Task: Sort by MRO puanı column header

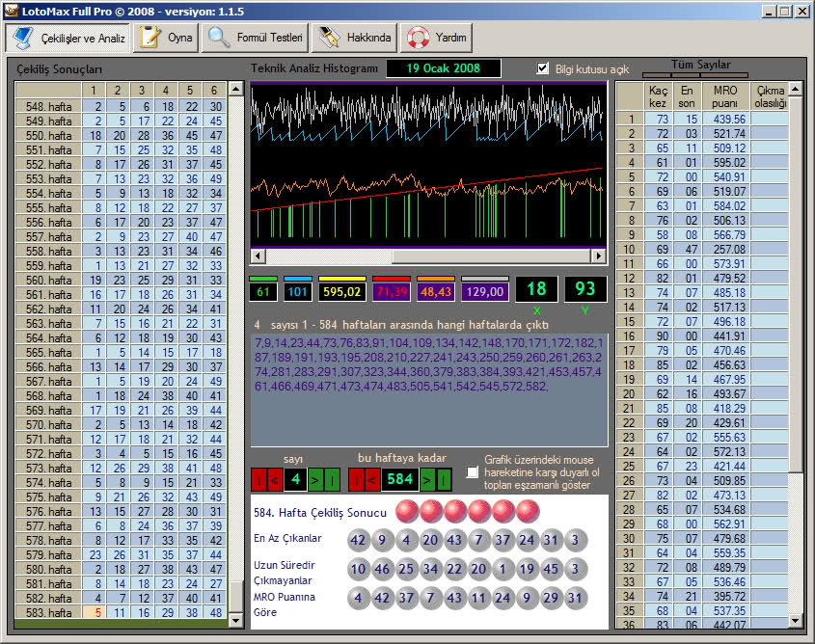Action: 725,96
